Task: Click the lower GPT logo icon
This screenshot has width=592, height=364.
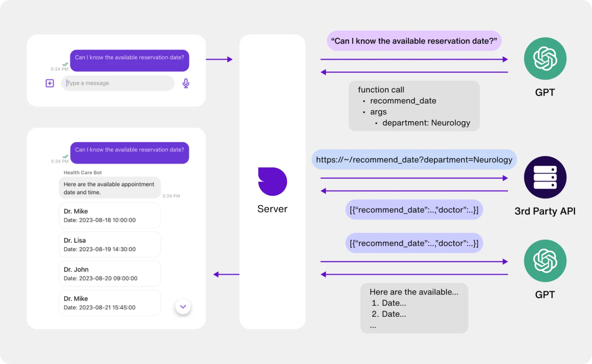Action: point(545,261)
